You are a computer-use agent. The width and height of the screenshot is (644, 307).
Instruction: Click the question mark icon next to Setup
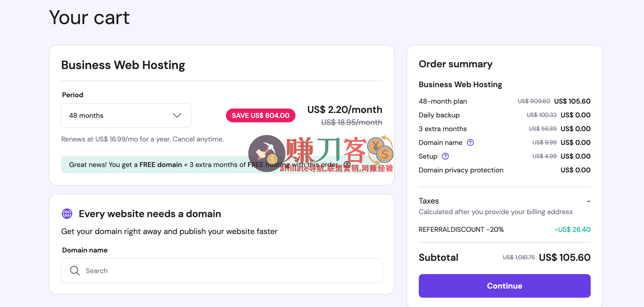[445, 156]
